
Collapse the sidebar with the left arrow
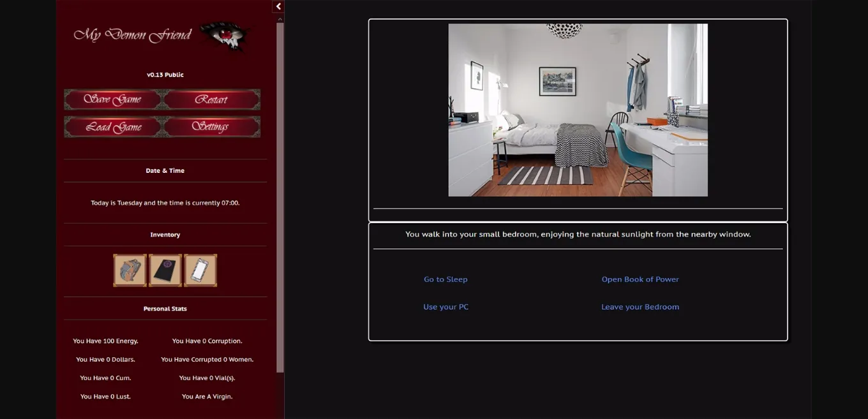tap(278, 6)
